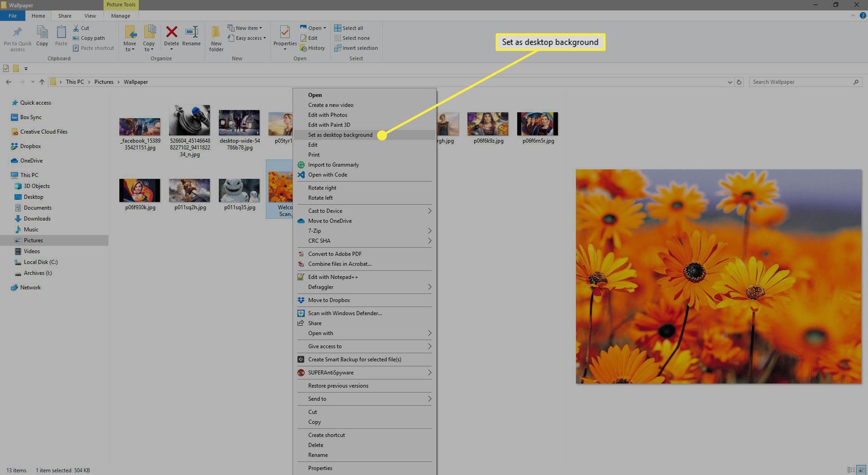Image resolution: width=868 pixels, height=475 pixels.
Task: Open address bar history dropdown
Action: [x=730, y=82]
